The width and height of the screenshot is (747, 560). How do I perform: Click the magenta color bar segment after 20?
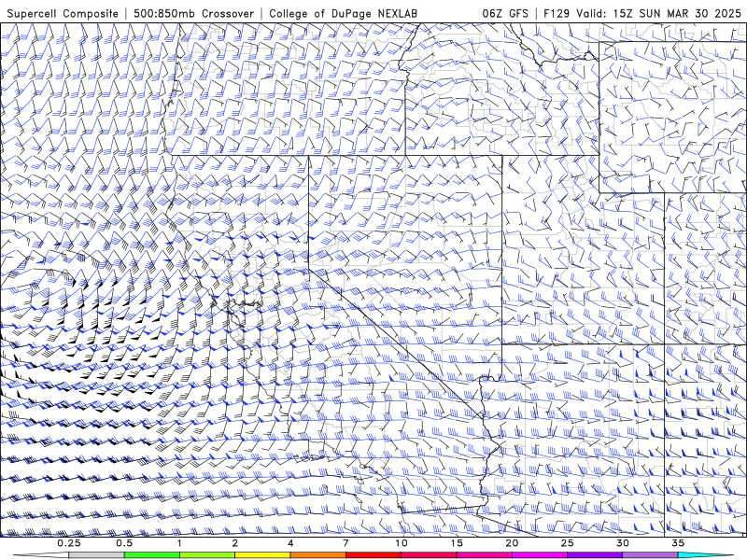click(x=540, y=555)
